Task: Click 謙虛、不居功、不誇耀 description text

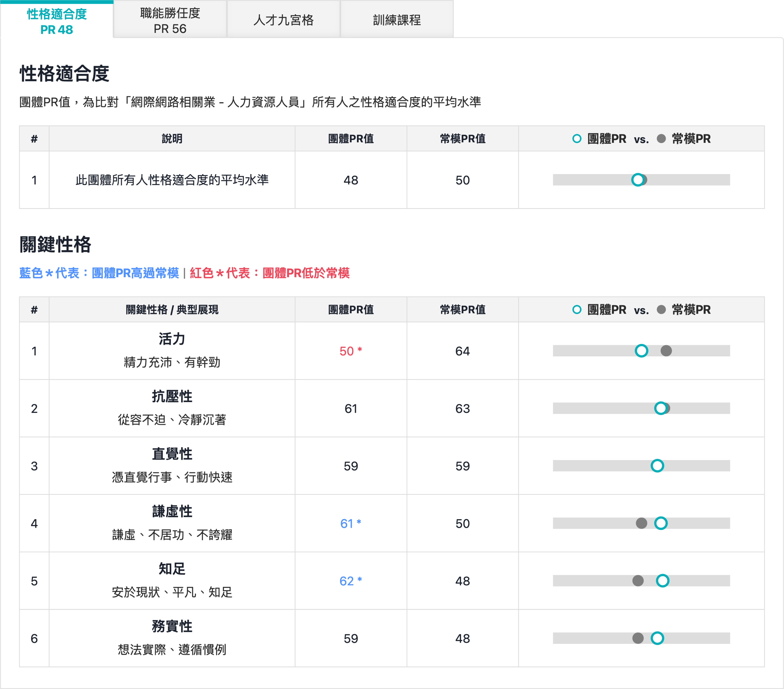Action: click(x=172, y=535)
